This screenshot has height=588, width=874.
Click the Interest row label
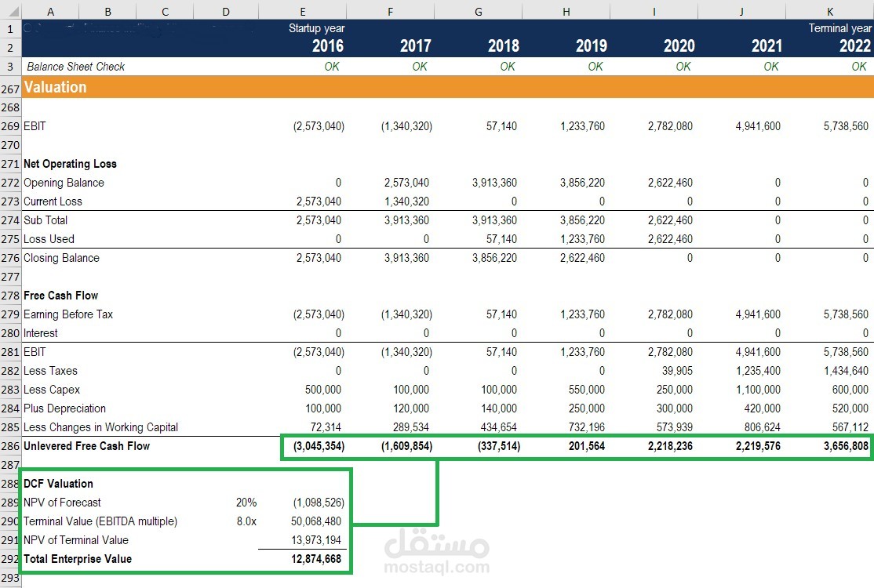pos(40,333)
